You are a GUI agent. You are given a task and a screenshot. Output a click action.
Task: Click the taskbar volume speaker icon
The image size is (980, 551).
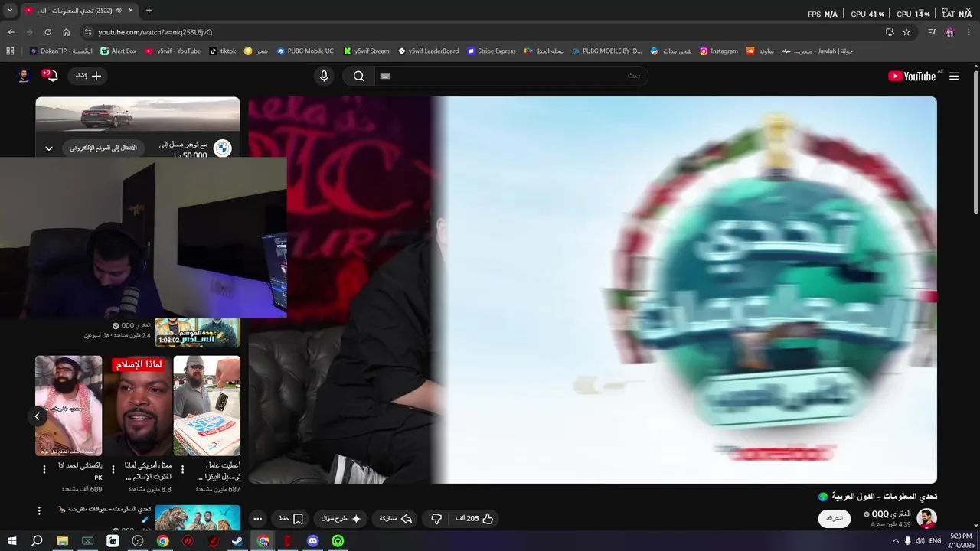click(920, 541)
